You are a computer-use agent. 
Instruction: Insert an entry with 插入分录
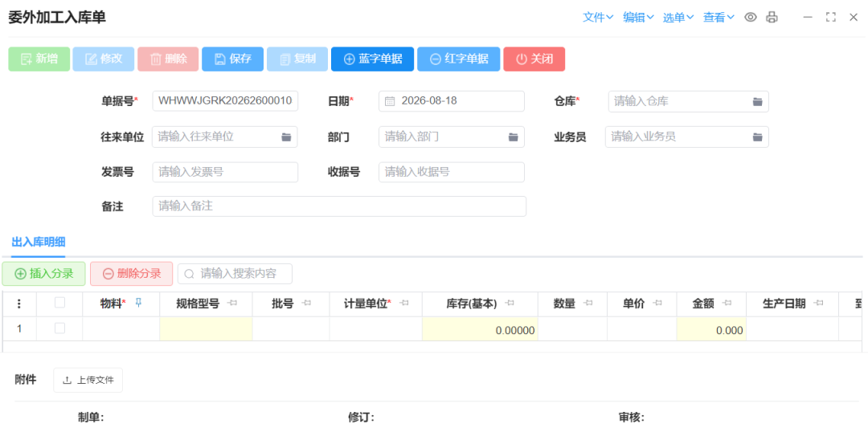tap(43, 274)
